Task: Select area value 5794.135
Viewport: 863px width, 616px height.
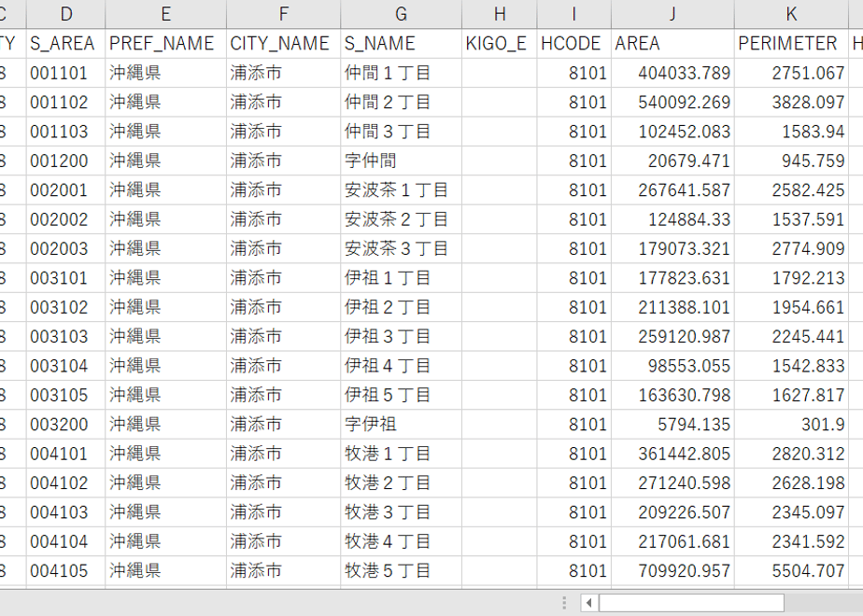Action: coord(672,424)
